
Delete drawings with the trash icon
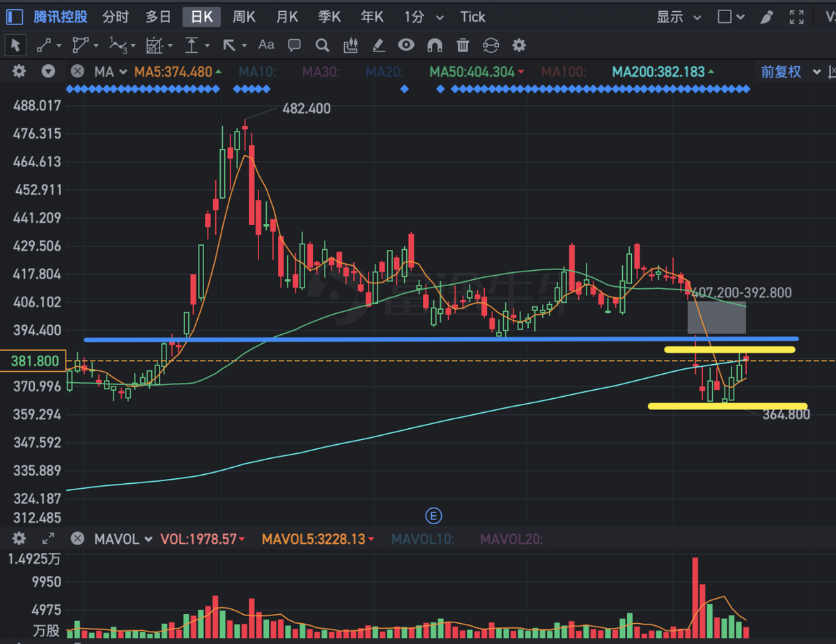[x=463, y=45]
